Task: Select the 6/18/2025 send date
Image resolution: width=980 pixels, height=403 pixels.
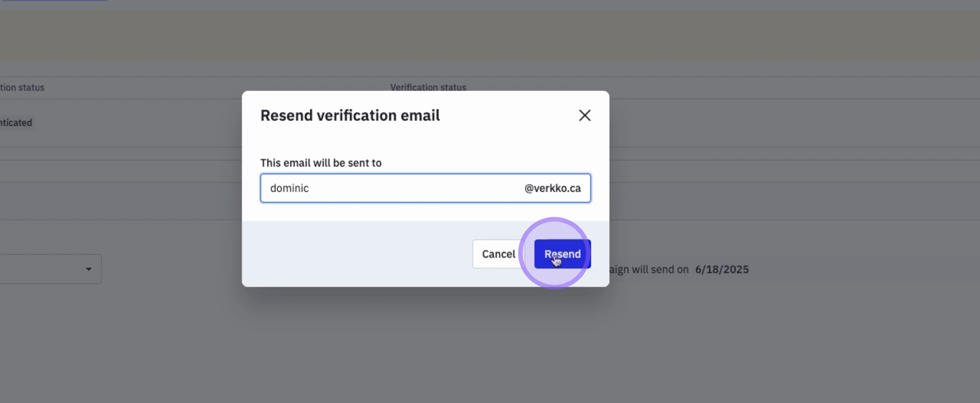Action: pyautogui.click(x=721, y=269)
